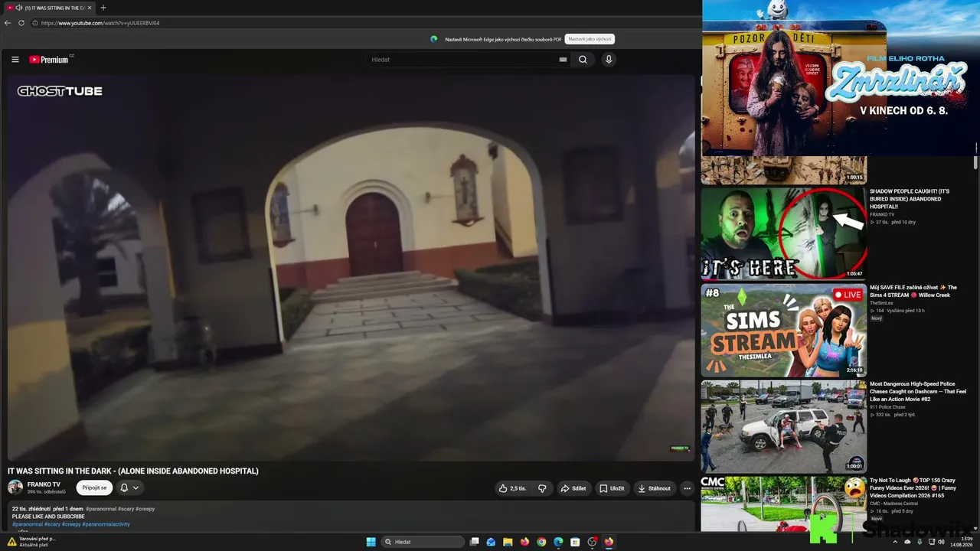Expand notification options chevron beside the bell

[136, 488]
